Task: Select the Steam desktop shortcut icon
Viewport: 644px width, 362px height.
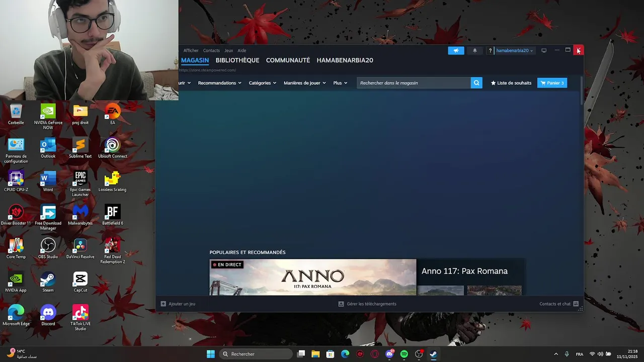Action: click(48, 282)
